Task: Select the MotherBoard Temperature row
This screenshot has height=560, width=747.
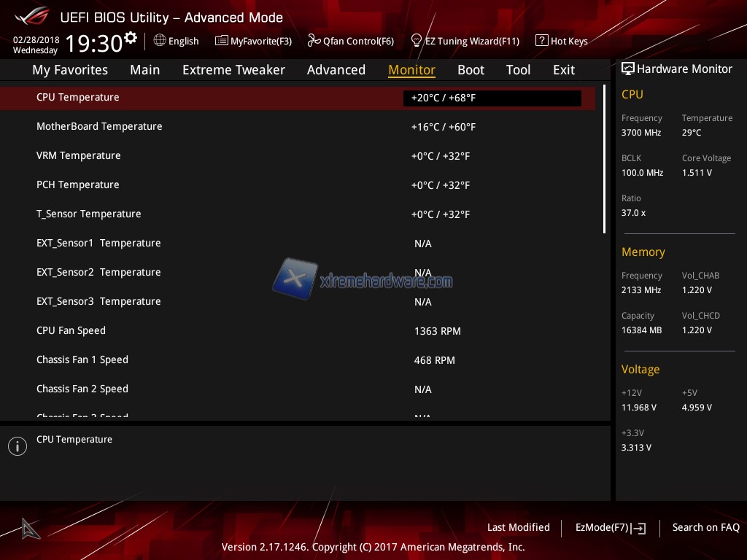Action: [292, 127]
